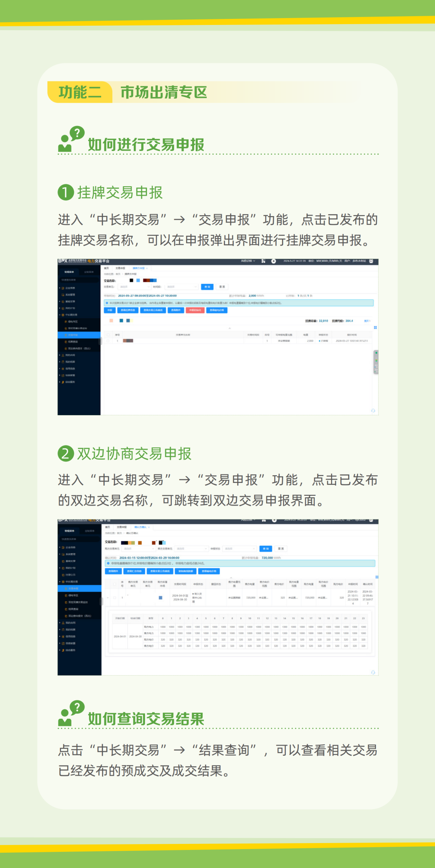Click 查看挂牌信息 button in 挂牌交易 screenshot

pyautogui.click(x=128, y=310)
